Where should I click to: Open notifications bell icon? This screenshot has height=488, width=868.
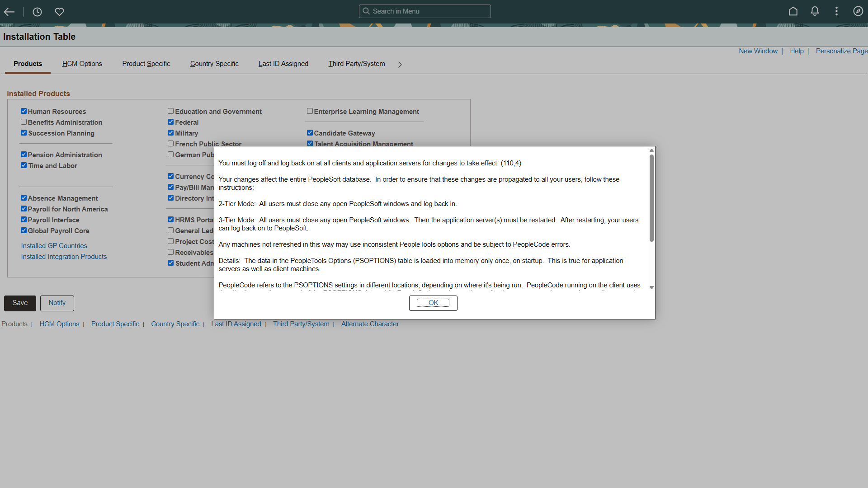point(815,11)
